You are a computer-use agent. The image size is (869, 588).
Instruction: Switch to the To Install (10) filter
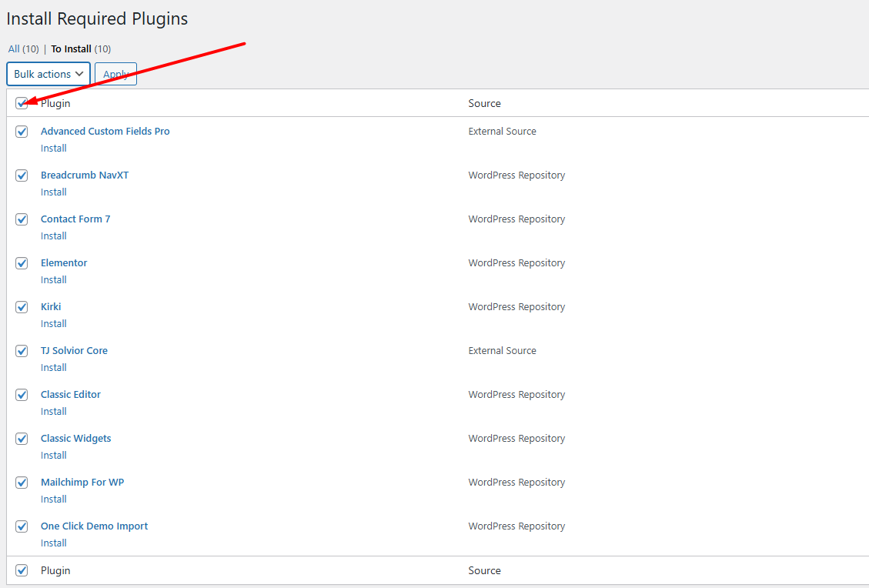click(x=81, y=48)
